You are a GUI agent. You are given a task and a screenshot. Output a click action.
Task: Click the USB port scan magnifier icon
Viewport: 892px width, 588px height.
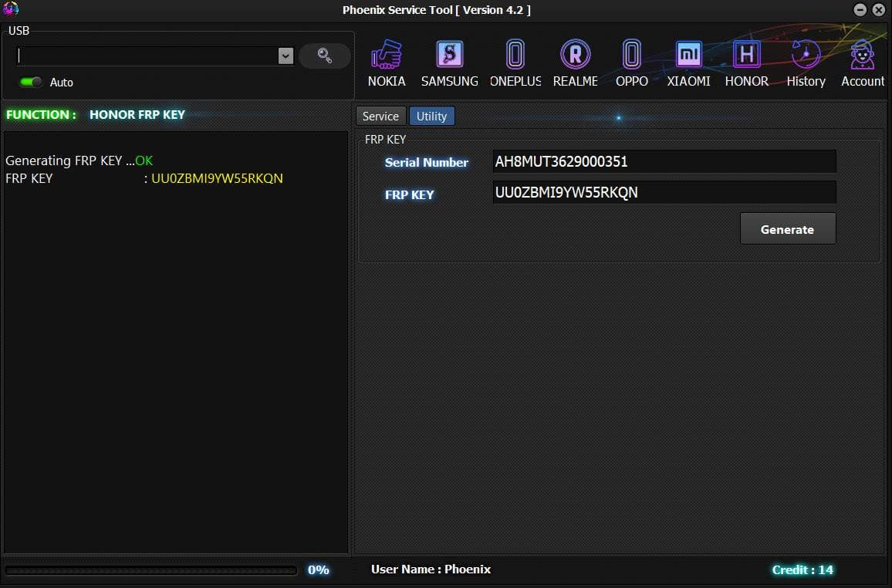[324, 56]
